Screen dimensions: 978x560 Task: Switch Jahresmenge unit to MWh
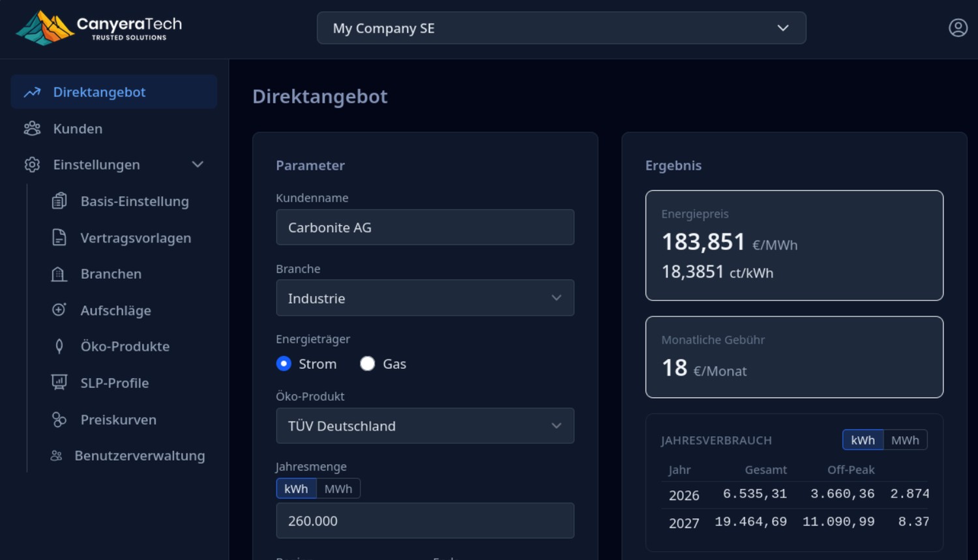click(338, 489)
